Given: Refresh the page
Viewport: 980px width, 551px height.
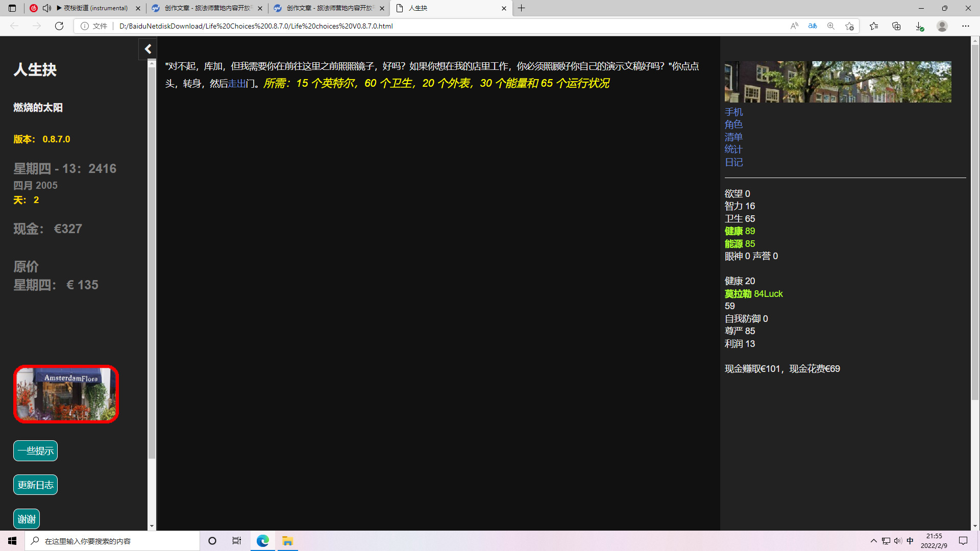Looking at the screenshot, I should pyautogui.click(x=59, y=26).
